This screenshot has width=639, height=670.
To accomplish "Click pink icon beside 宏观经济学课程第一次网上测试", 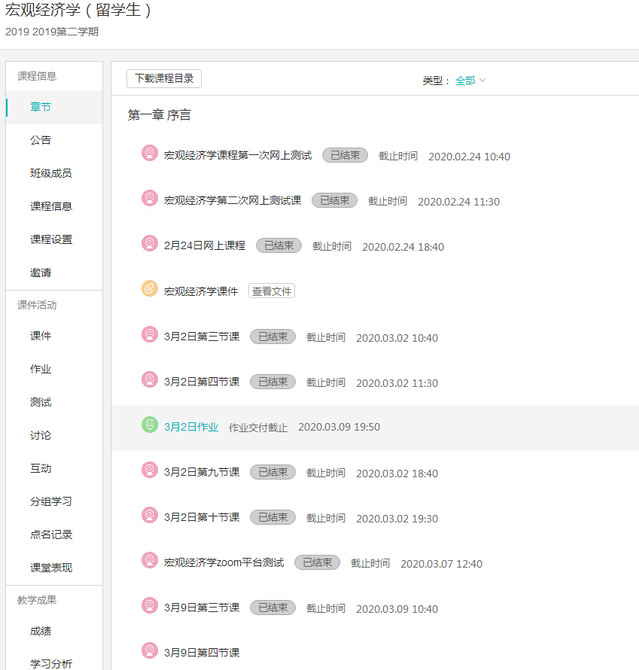I will [149, 154].
